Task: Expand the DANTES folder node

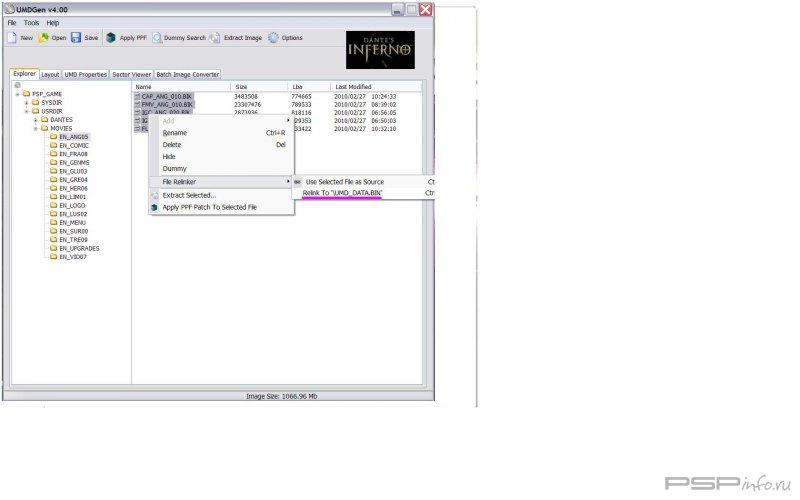Action: point(36,120)
